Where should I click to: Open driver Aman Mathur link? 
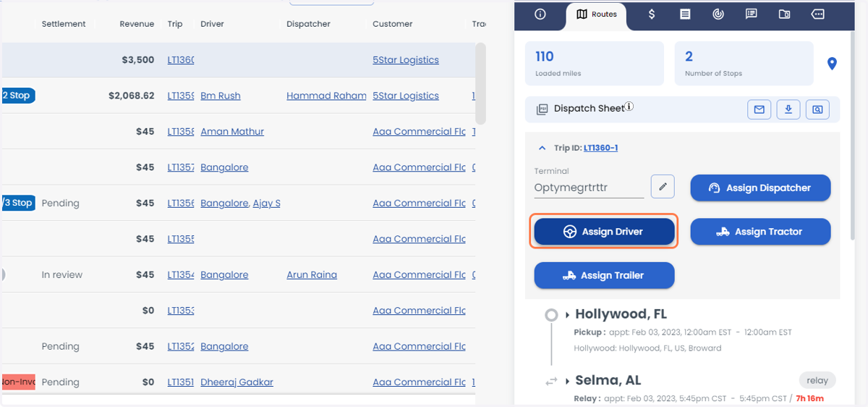point(232,132)
